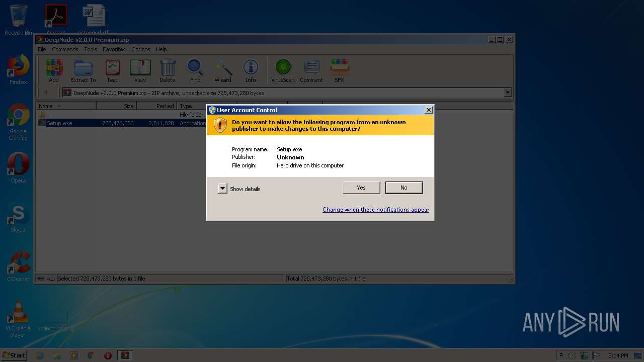Click the Opera taskbar icon
644x362 pixels.
click(x=108, y=355)
